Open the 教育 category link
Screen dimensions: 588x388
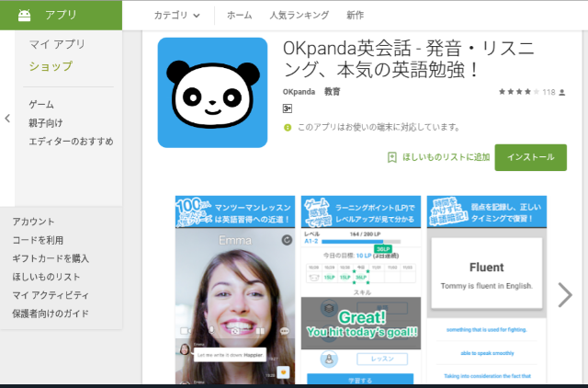(333, 92)
